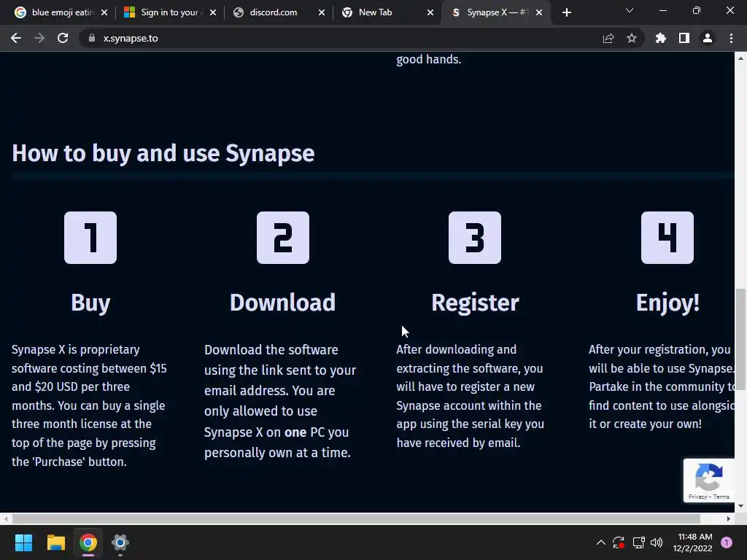The image size is (747, 560).
Task: Open Settings from the taskbar
Action: (x=120, y=542)
